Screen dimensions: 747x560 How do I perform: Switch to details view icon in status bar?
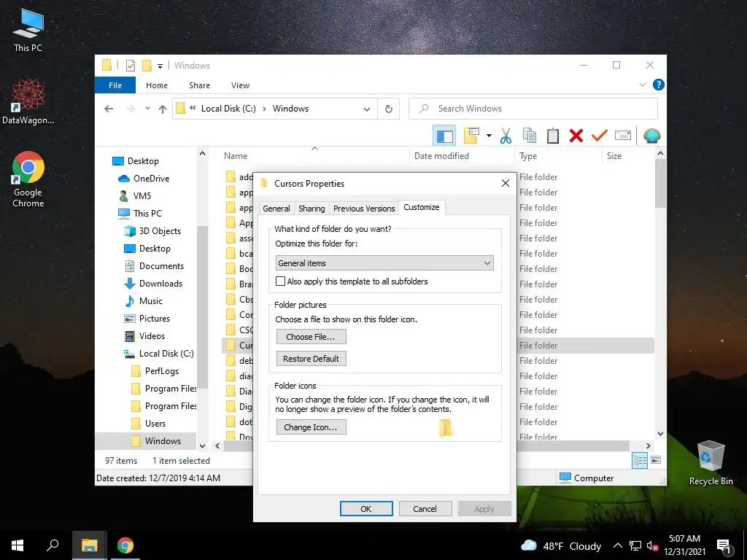tap(640, 460)
